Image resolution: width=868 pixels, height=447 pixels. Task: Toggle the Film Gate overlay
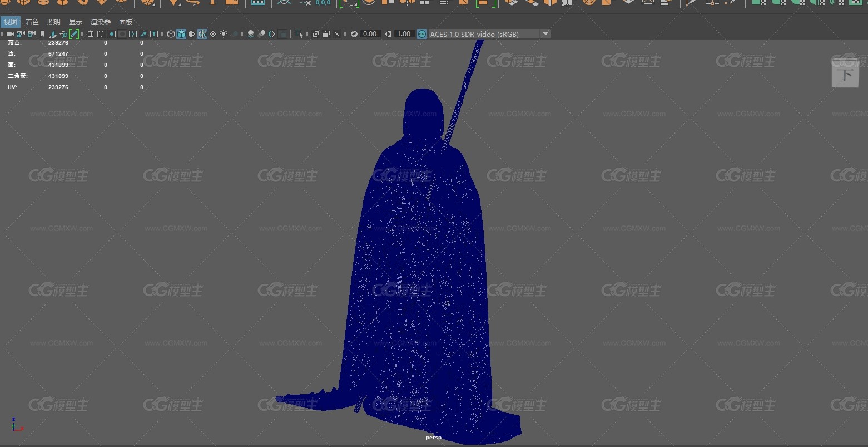(x=101, y=34)
